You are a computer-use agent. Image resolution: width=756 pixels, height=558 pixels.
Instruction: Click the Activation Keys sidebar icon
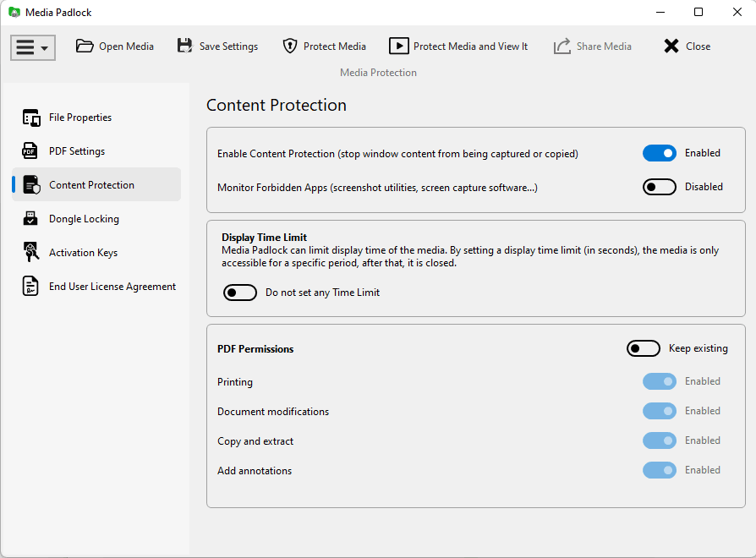click(31, 253)
